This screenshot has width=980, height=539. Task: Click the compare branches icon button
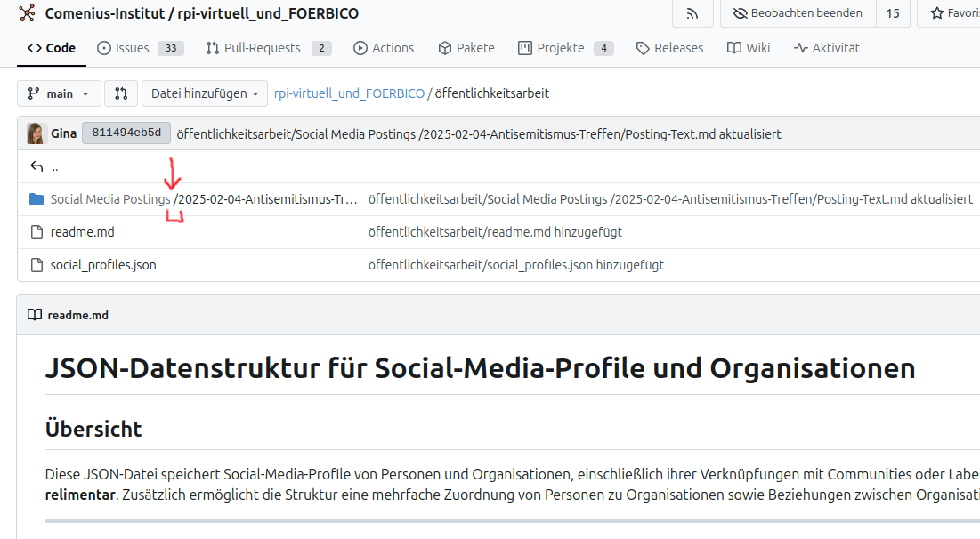(x=121, y=93)
